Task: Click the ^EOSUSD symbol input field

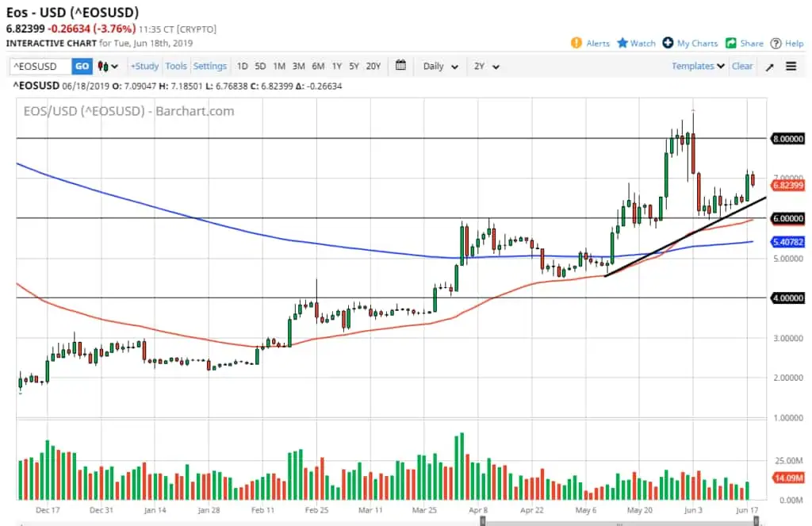Action: click(40, 67)
